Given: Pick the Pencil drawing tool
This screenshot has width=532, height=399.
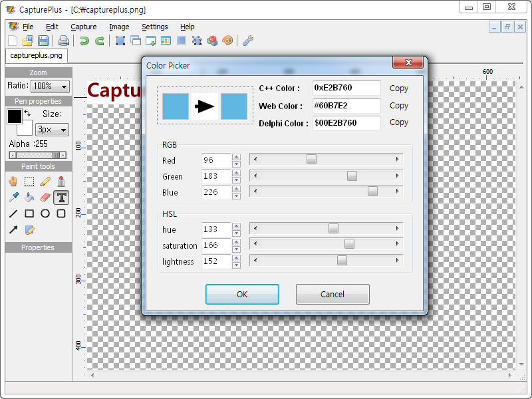Looking at the screenshot, I should click(45, 181).
